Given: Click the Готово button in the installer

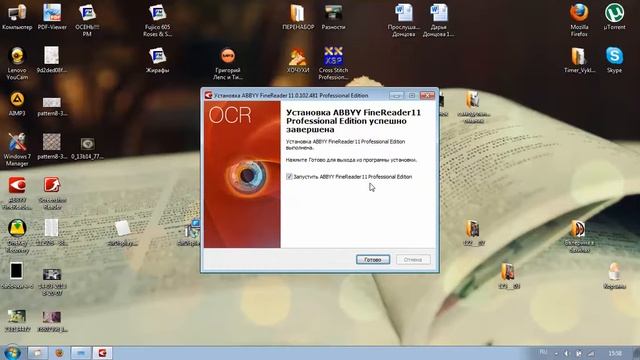Looking at the screenshot, I should 373,260.
